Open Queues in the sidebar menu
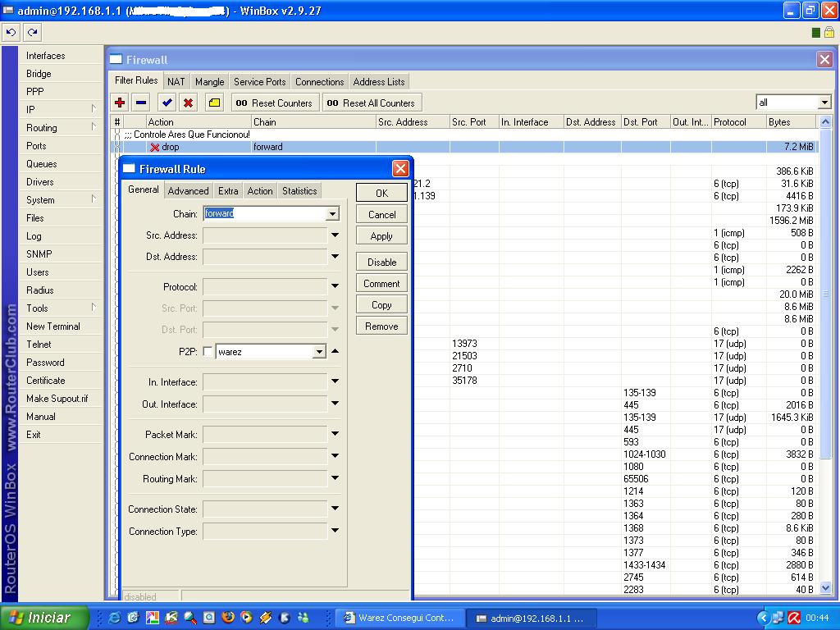840x630 pixels. click(x=61, y=164)
